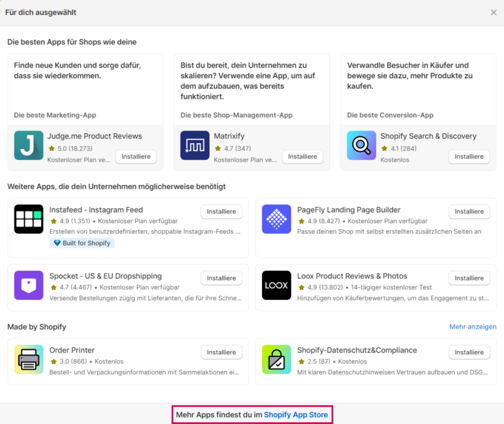Click the Shopify Search & Discovery icon

click(362, 146)
